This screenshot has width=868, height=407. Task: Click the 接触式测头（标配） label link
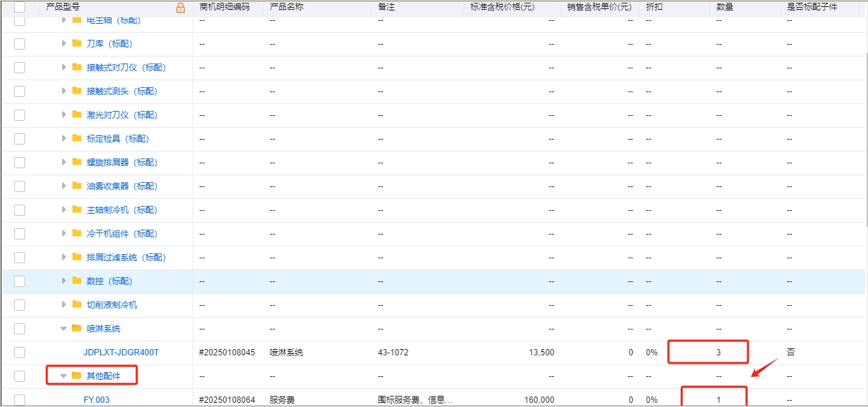(122, 91)
